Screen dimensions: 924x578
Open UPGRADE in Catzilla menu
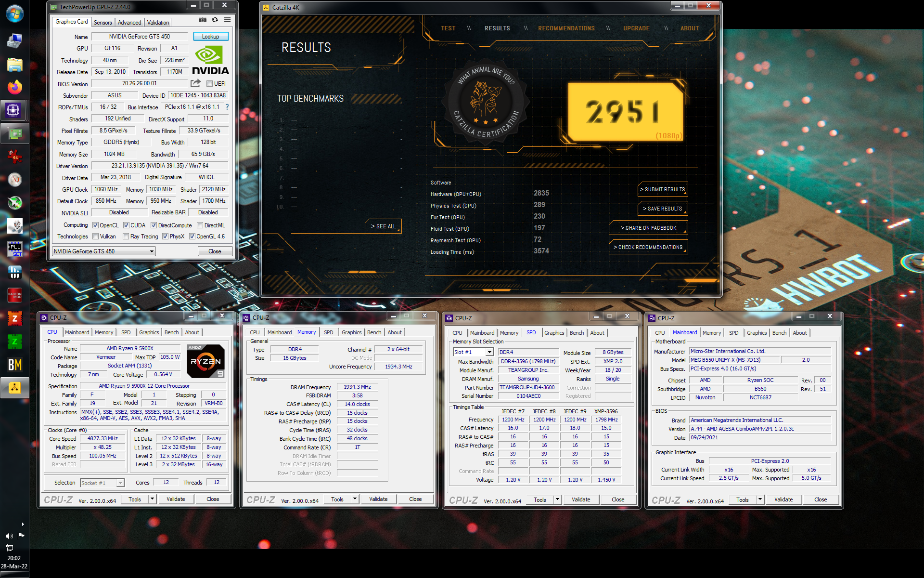[x=636, y=28]
